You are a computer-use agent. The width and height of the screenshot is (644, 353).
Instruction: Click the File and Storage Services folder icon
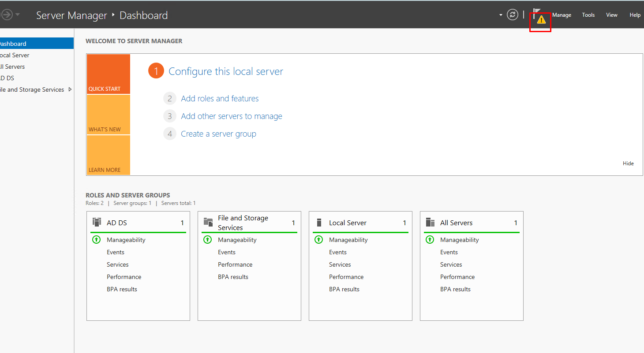point(208,222)
